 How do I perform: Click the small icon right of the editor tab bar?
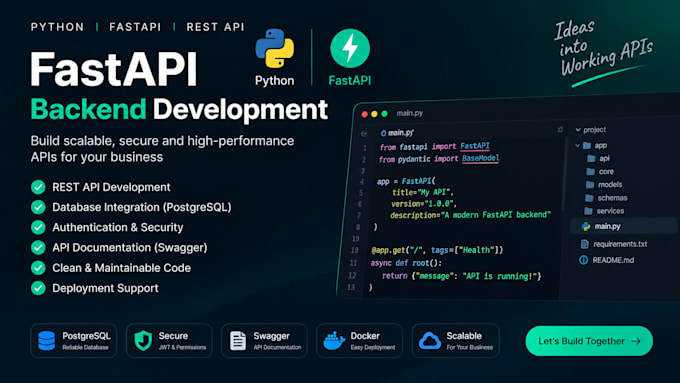560,130
